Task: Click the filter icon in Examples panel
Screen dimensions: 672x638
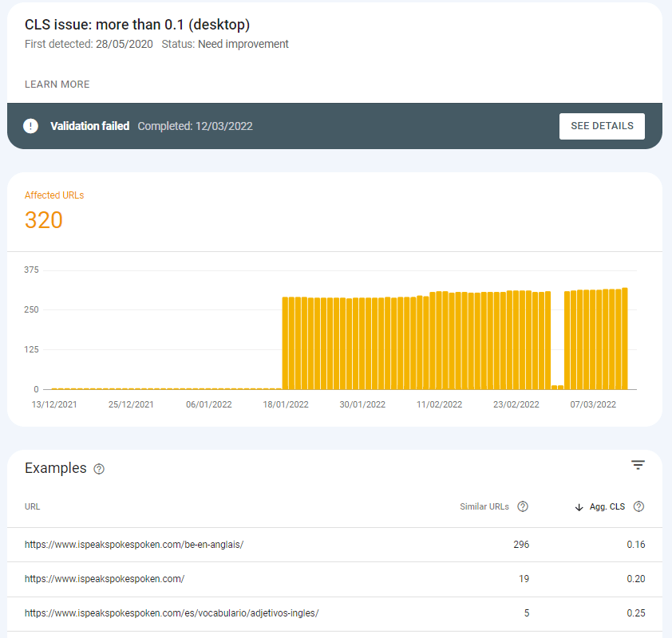Action: [x=638, y=465]
